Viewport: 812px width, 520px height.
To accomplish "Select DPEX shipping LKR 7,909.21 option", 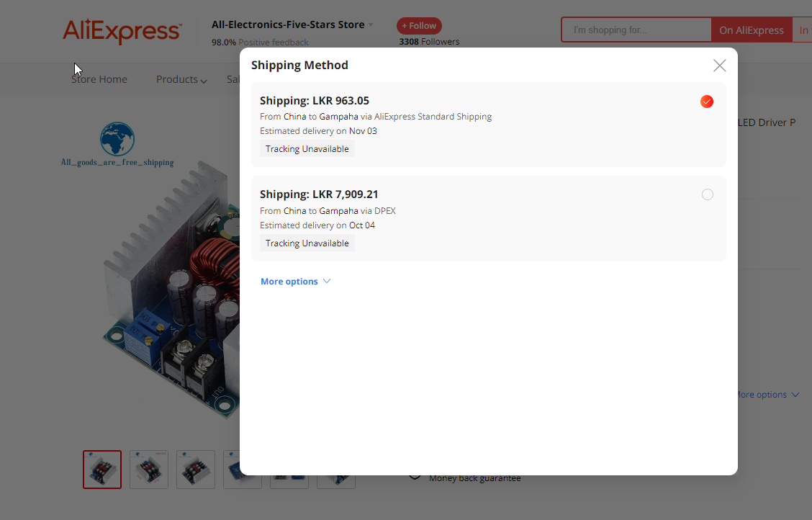I will coord(708,194).
